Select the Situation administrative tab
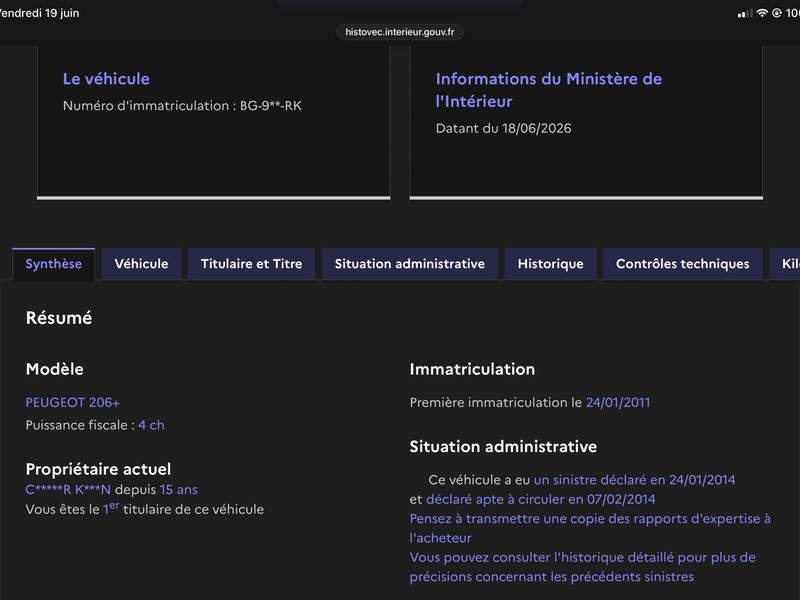Screen dimensions: 800x600 410,264
